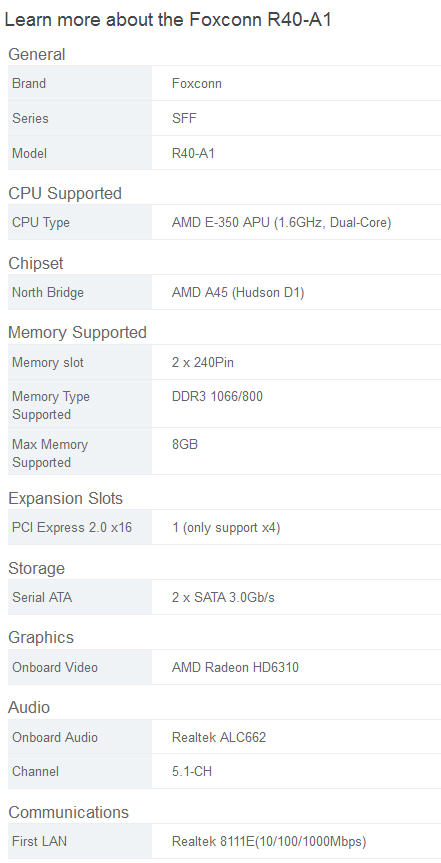The height and width of the screenshot is (863, 441).
Task: Click the 2 x SATA 3.0Gb/s value
Action: (x=223, y=597)
